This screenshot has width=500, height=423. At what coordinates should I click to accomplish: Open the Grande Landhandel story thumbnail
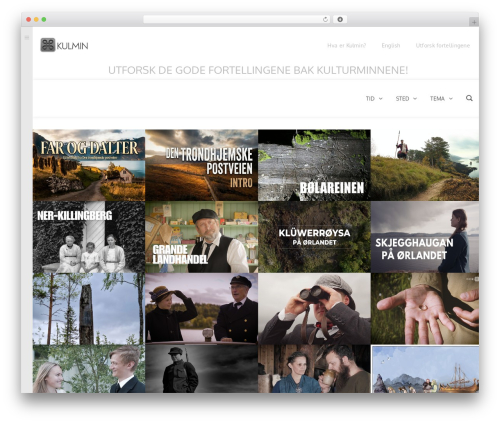tap(202, 237)
